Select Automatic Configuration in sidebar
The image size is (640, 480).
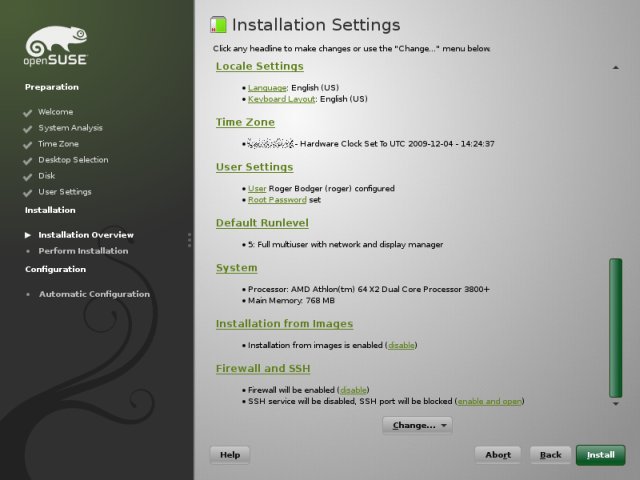click(x=94, y=294)
